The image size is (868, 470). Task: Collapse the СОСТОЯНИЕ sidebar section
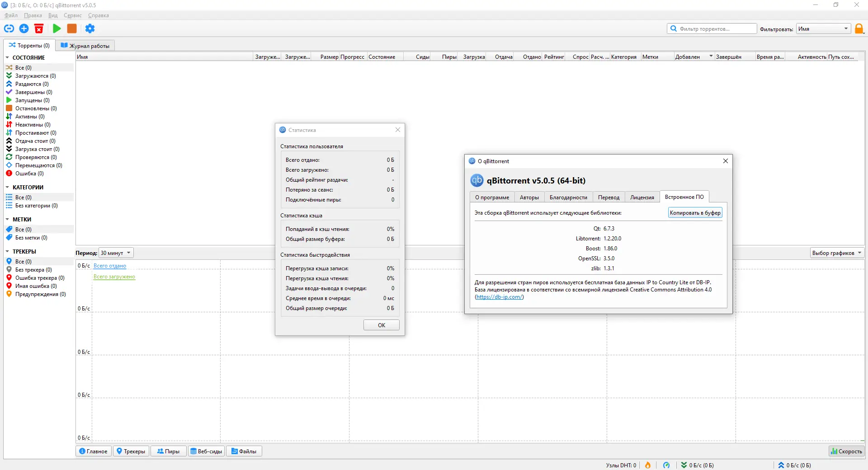tap(7, 58)
